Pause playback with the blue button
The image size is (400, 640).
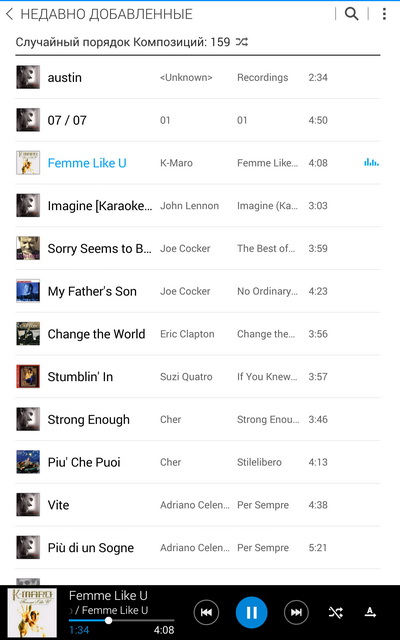pos(251,612)
